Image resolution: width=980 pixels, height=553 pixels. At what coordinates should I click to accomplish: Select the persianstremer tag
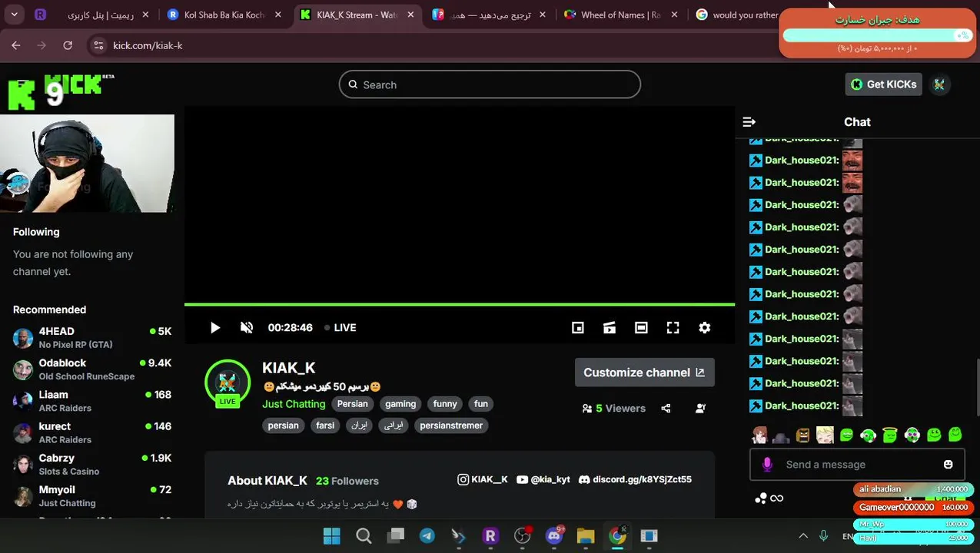pos(451,426)
